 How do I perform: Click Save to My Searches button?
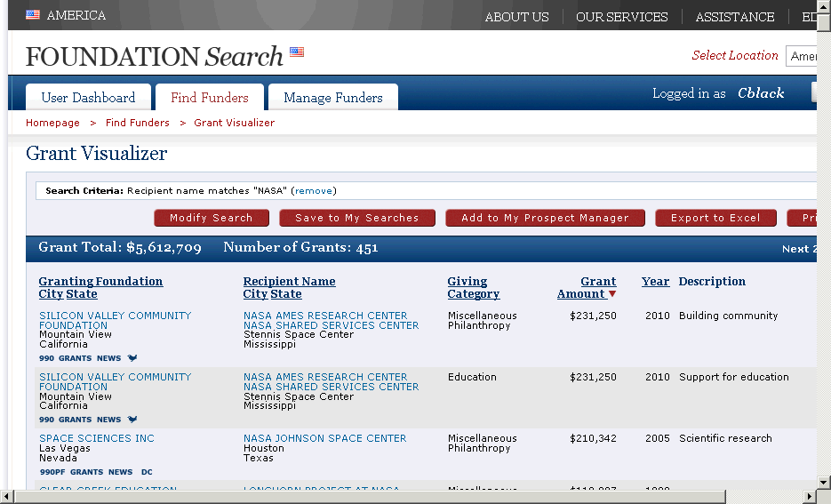(357, 218)
